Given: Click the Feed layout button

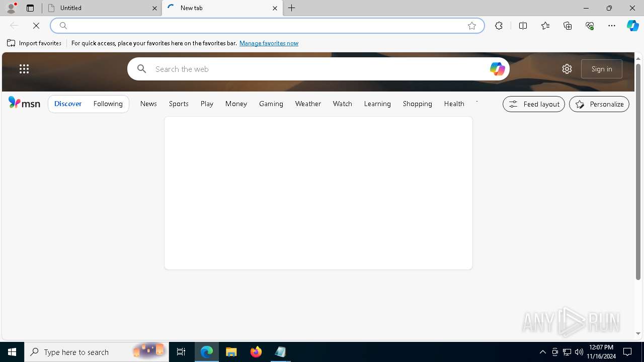Looking at the screenshot, I should point(534,104).
